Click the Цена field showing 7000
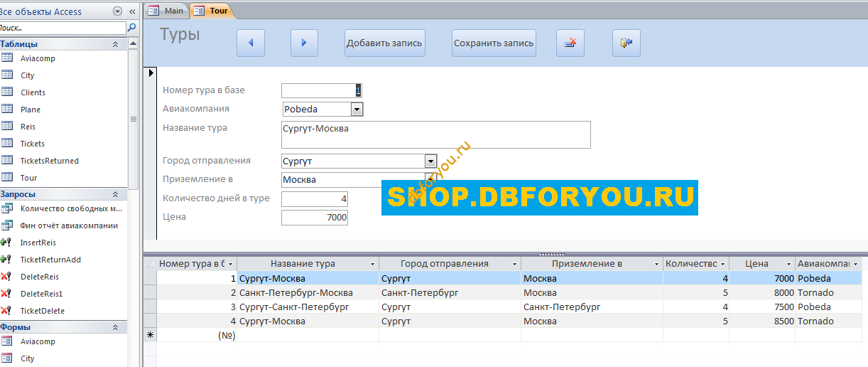This screenshot has height=367, width=868. (x=315, y=217)
